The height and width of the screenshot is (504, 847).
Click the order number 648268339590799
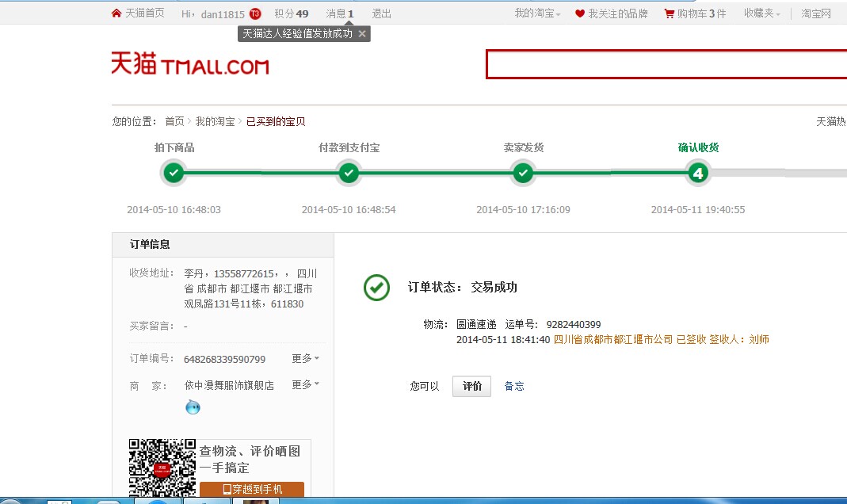coord(225,359)
